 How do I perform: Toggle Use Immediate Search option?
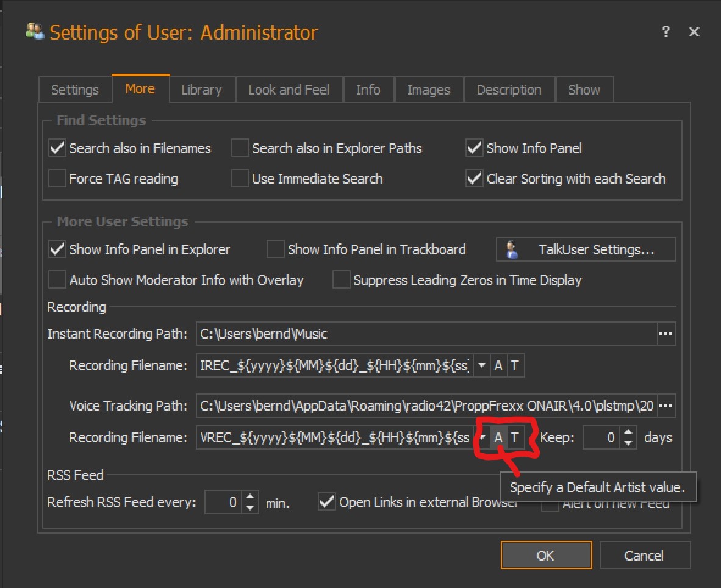pyautogui.click(x=240, y=179)
